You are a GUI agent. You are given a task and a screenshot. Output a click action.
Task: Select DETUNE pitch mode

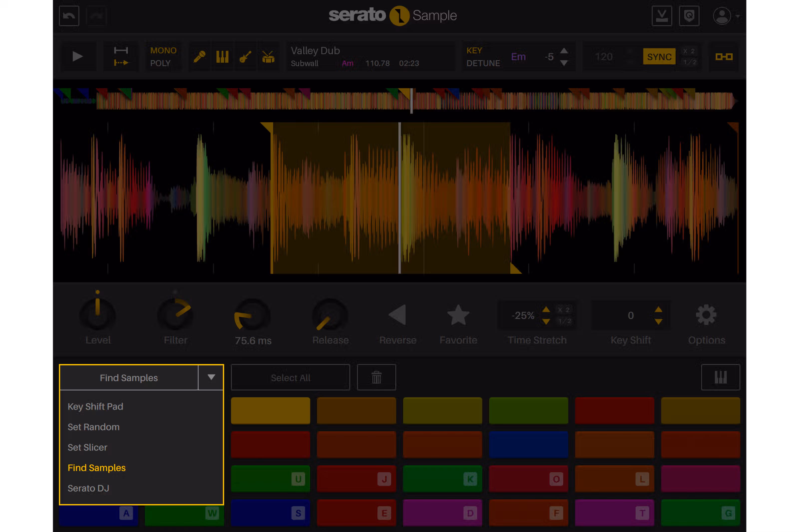point(483,63)
